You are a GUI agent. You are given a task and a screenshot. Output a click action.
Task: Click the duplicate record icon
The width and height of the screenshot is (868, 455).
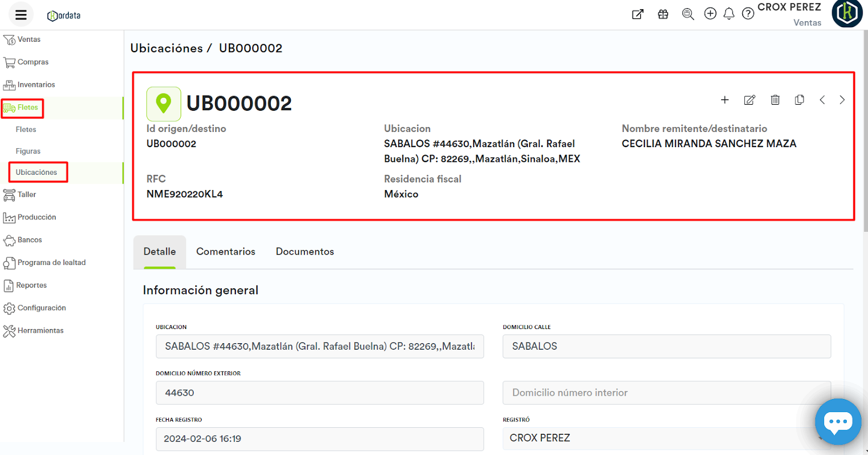click(x=799, y=100)
